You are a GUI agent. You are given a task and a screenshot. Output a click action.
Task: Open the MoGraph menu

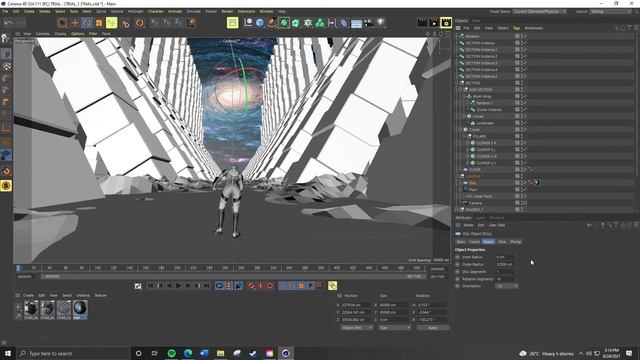click(136, 11)
